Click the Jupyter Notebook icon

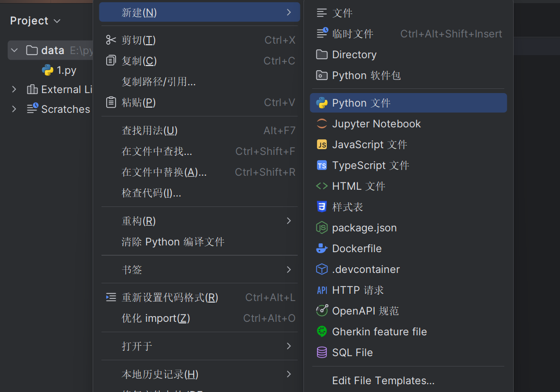tap(322, 123)
